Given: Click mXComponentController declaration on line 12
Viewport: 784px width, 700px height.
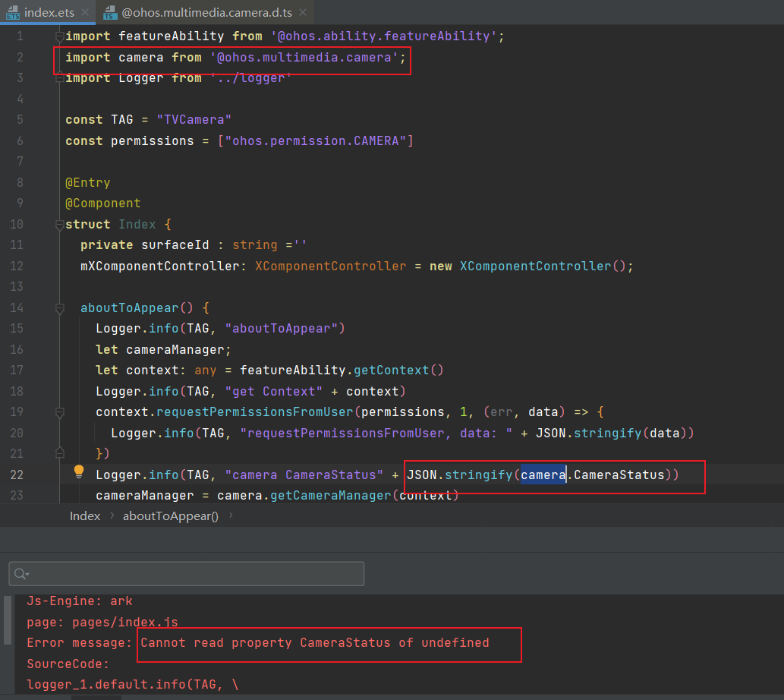Looking at the screenshot, I should (x=160, y=266).
